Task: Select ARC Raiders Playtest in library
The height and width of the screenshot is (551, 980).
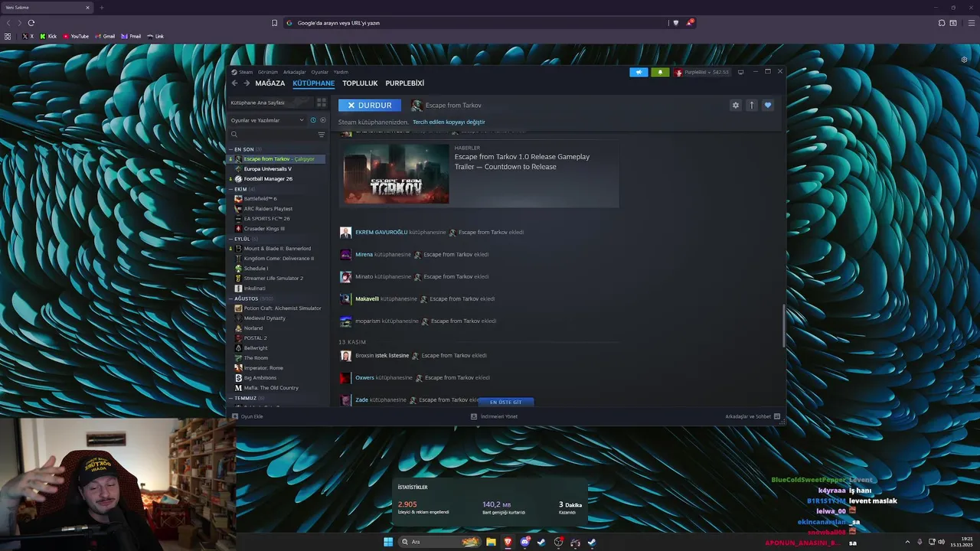Action: [x=268, y=209]
